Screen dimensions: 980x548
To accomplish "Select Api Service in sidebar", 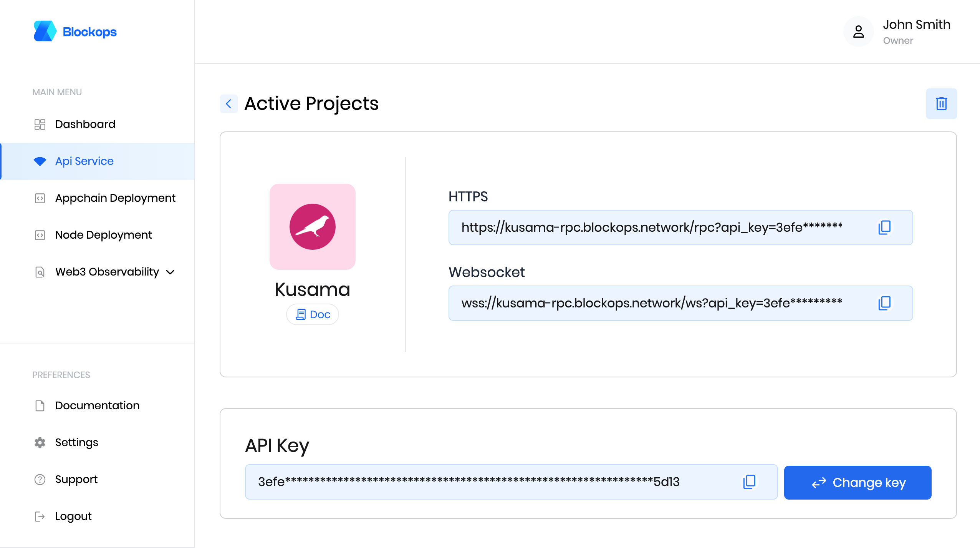I will tap(98, 161).
